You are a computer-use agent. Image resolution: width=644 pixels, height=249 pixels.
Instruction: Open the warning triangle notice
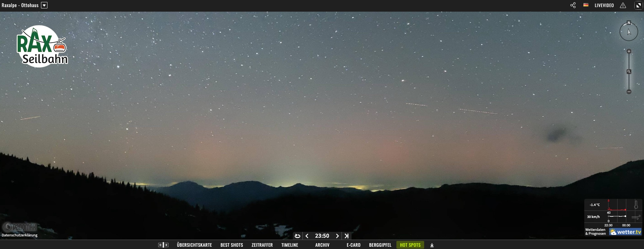pos(623,5)
